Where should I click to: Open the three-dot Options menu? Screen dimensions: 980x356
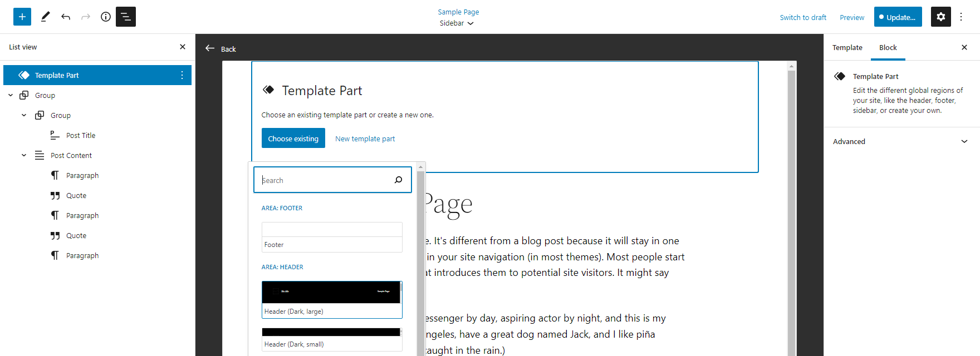[961, 17]
